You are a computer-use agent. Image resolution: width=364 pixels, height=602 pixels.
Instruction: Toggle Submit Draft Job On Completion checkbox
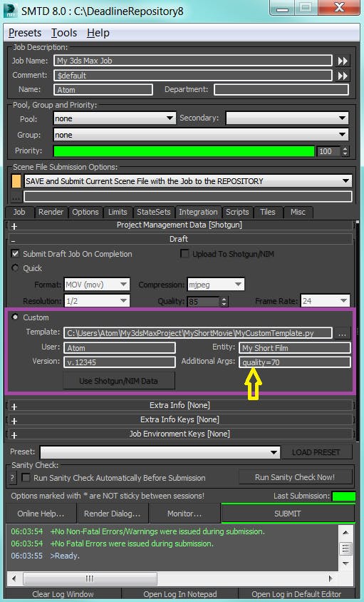coord(16,253)
